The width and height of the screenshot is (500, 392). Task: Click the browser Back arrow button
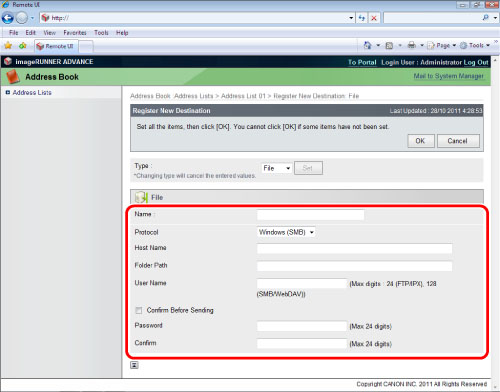(8, 18)
